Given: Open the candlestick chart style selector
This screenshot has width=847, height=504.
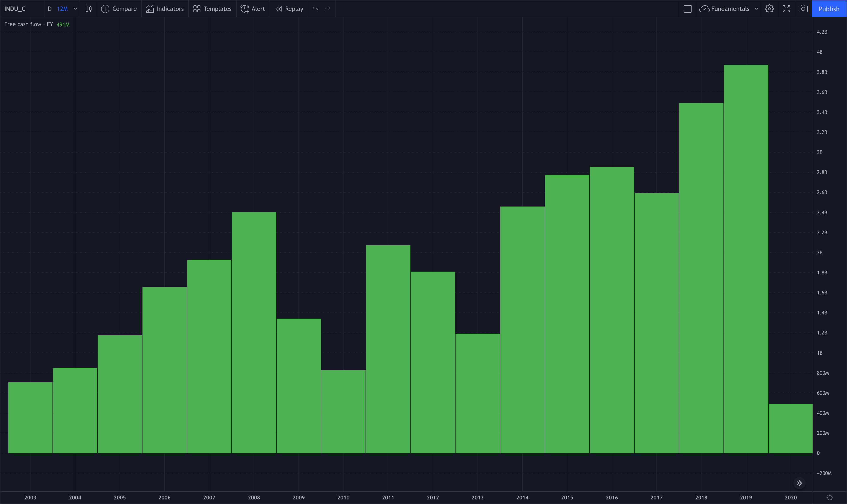Looking at the screenshot, I should coord(88,9).
